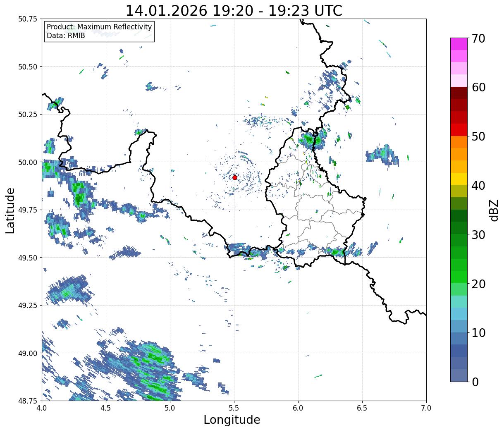Click the latitude tick label 49.00
The height and width of the screenshot is (430, 504).
pyautogui.click(x=28, y=353)
